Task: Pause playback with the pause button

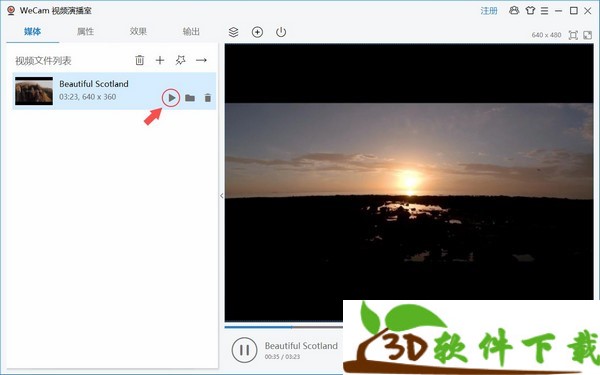Action: click(244, 350)
